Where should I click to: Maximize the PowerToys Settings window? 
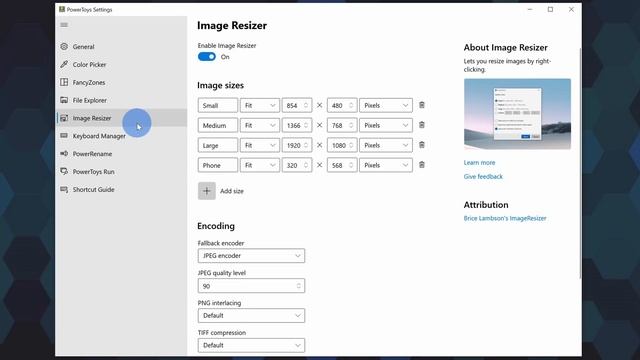pyautogui.click(x=550, y=9)
